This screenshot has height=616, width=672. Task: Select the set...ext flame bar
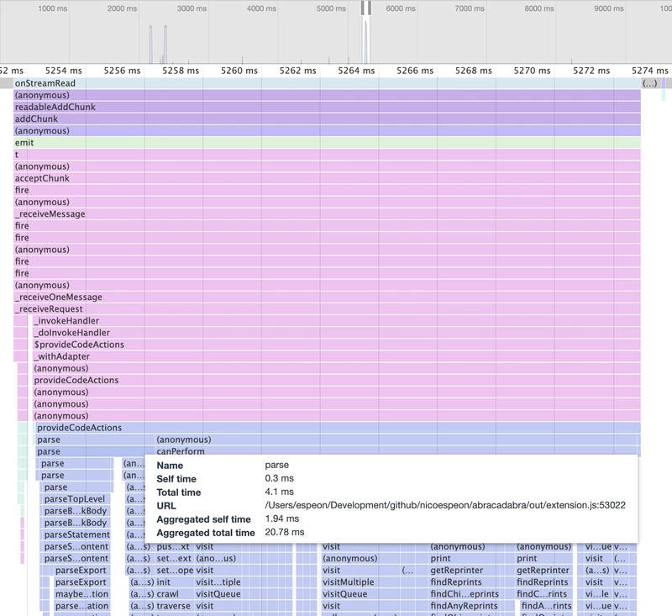click(175, 559)
